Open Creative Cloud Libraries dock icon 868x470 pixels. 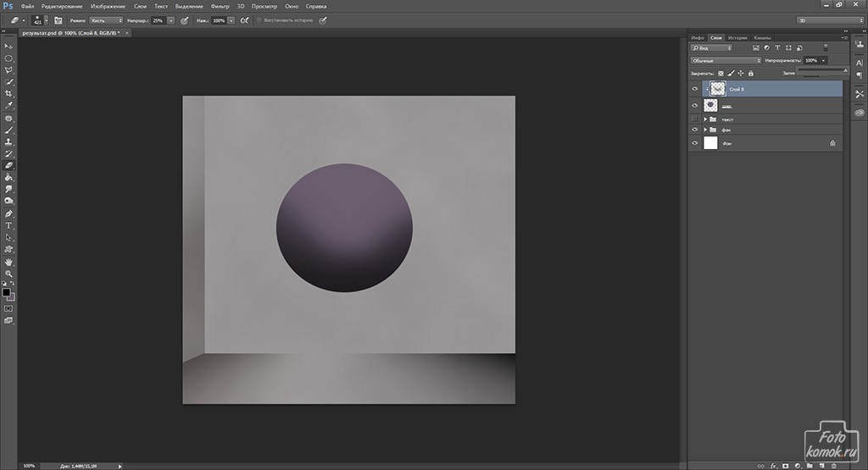[x=860, y=113]
